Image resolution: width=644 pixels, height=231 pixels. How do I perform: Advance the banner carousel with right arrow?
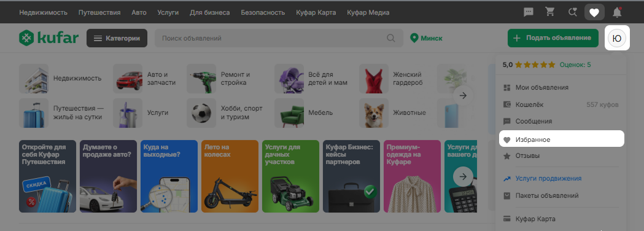(463, 177)
